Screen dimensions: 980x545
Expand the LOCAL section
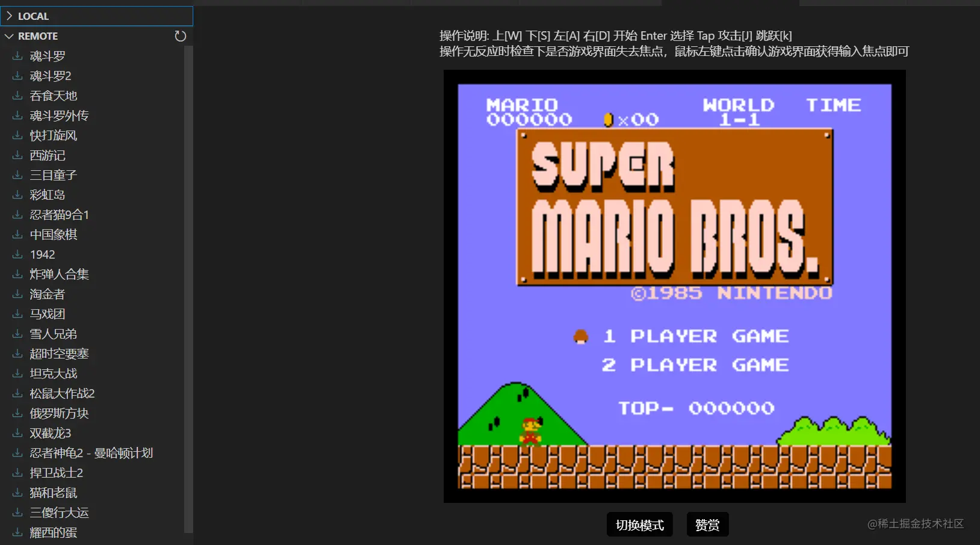tap(96, 16)
